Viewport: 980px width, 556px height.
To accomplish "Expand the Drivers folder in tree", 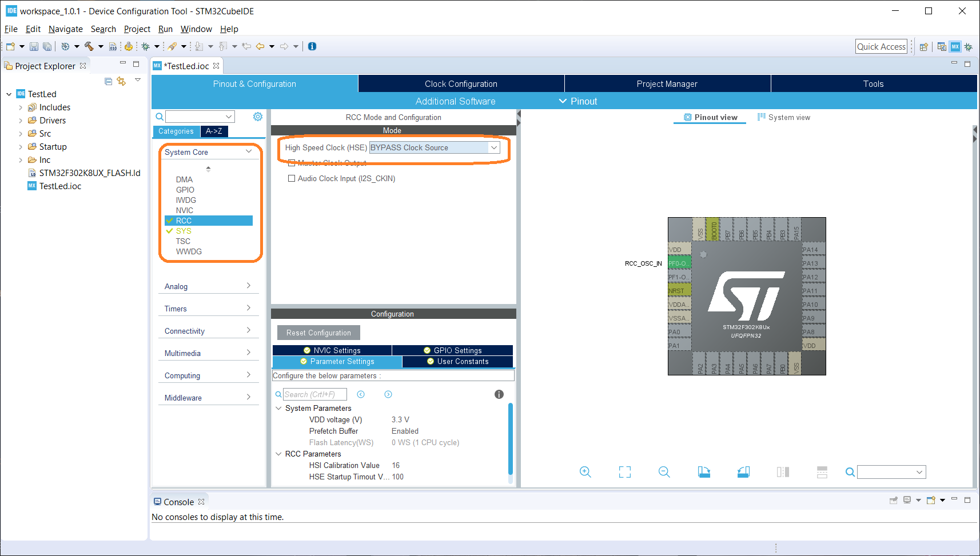I will coord(21,121).
